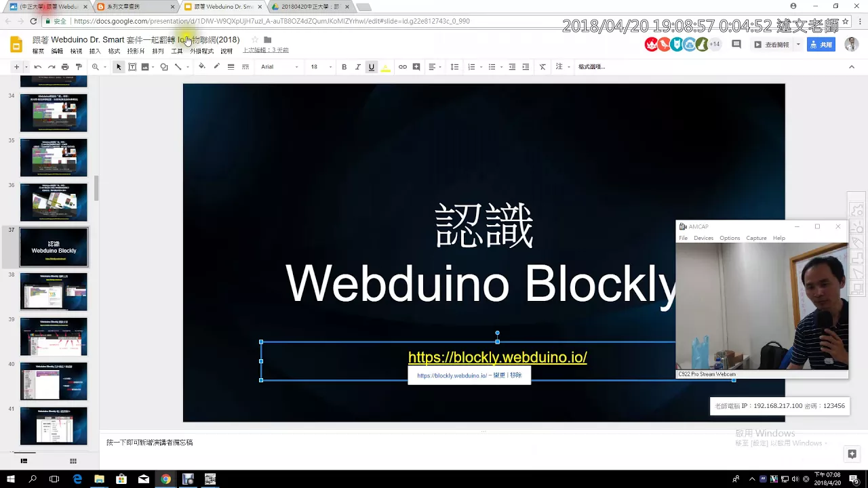868x488 pixels.
Task: Click the Insert link chain icon
Action: (403, 67)
